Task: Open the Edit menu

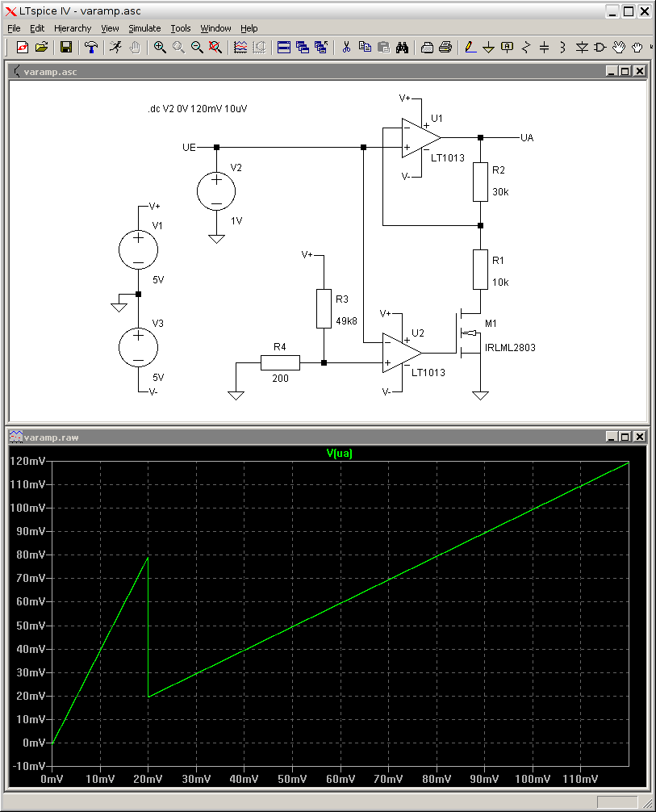Action: point(37,28)
